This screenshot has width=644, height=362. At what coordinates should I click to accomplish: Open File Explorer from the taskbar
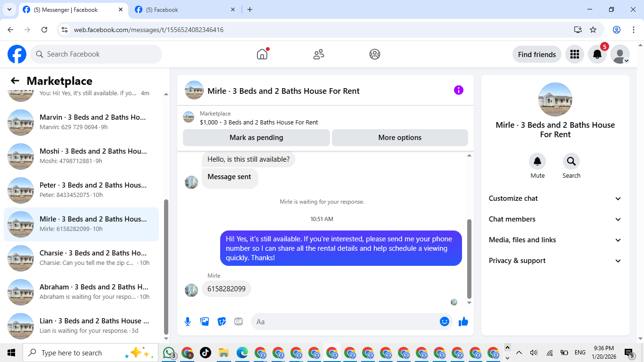[x=223, y=353]
